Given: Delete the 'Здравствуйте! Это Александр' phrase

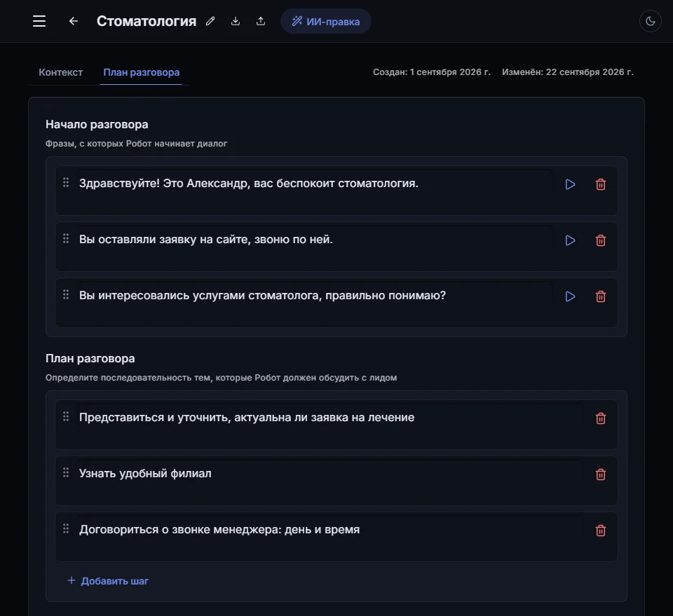Looking at the screenshot, I should pyautogui.click(x=601, y=184).
